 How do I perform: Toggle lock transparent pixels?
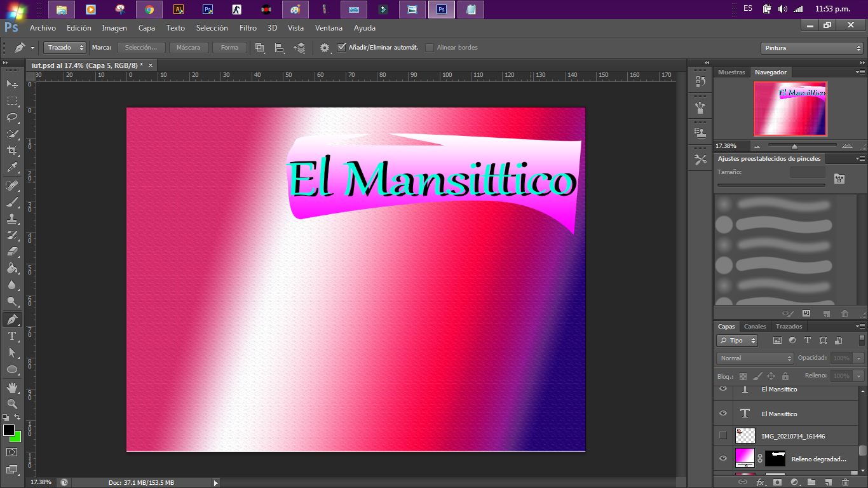743,376
